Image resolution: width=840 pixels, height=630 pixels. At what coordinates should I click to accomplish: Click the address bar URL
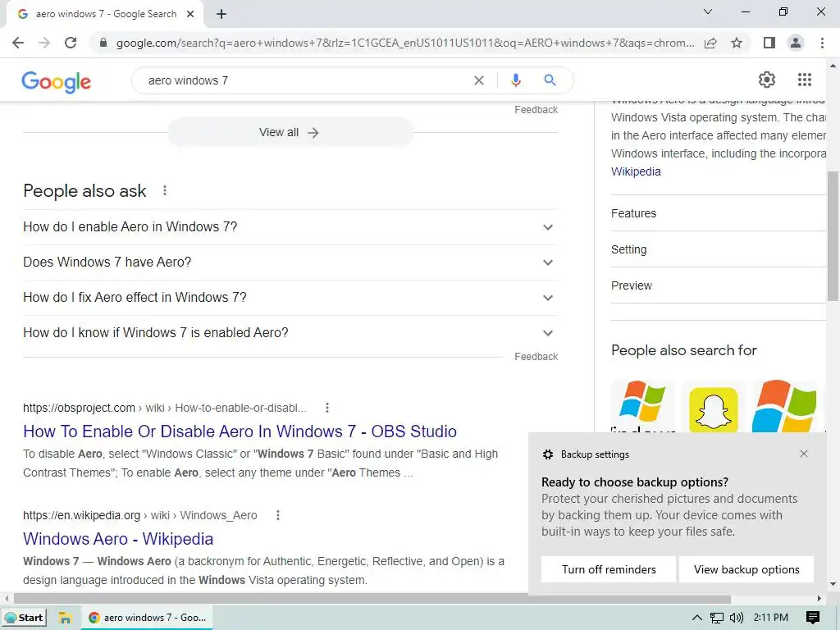pyautogui.click(x=404, y=43)
